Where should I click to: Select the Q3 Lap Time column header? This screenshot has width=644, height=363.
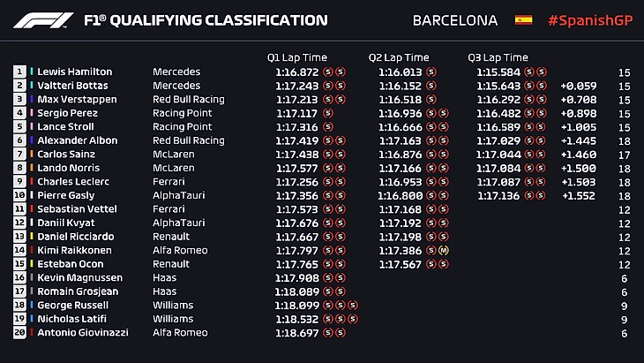point(498,57)
